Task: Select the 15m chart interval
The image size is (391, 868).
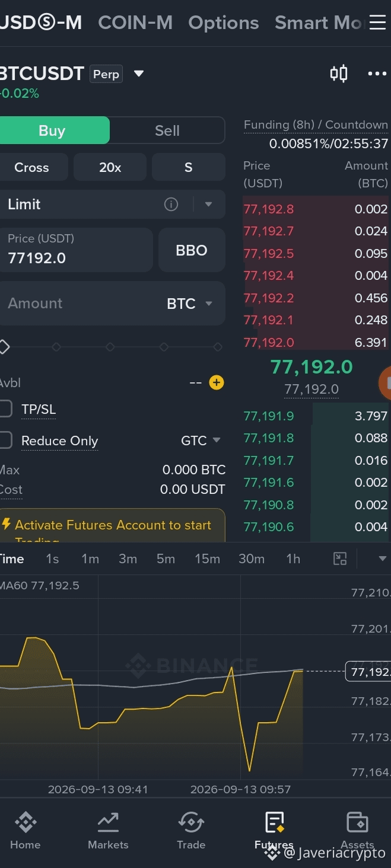Action: 207,559
